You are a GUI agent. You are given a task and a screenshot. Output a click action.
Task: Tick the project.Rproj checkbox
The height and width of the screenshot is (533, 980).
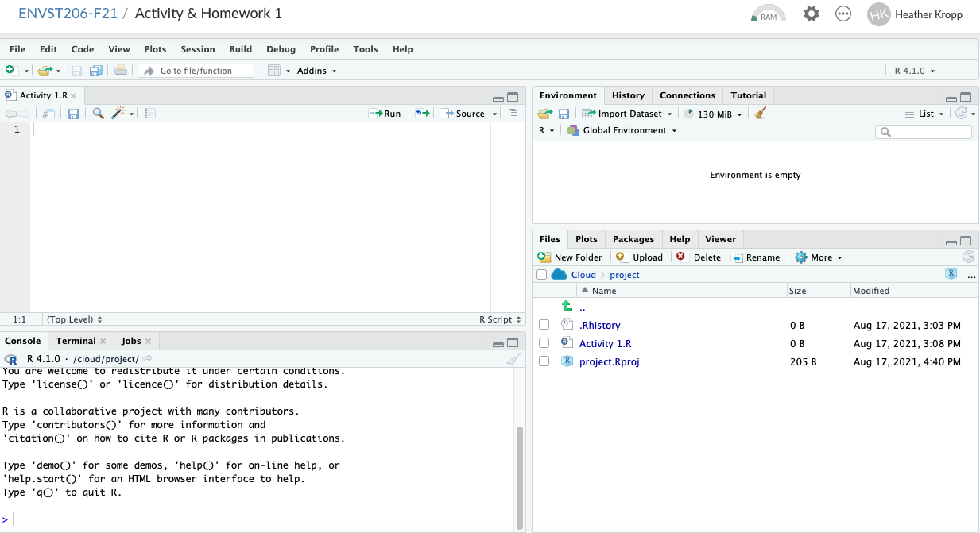[544, 361]
